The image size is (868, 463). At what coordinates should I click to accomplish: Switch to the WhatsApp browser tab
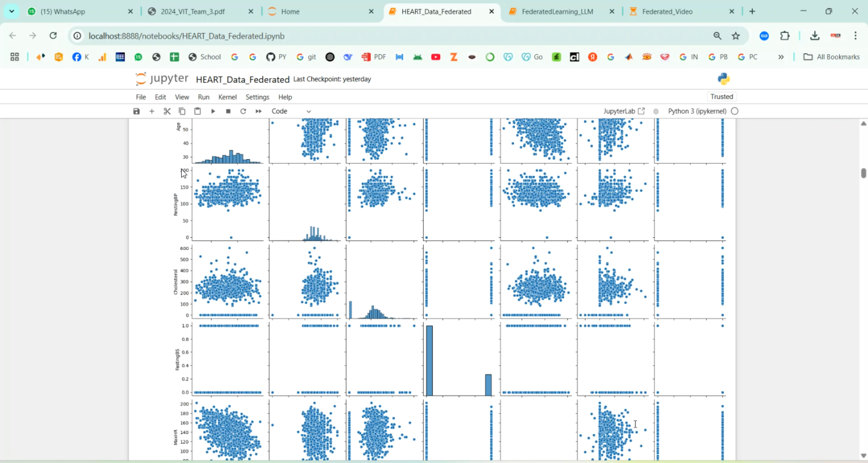click(x=80, y=12)
